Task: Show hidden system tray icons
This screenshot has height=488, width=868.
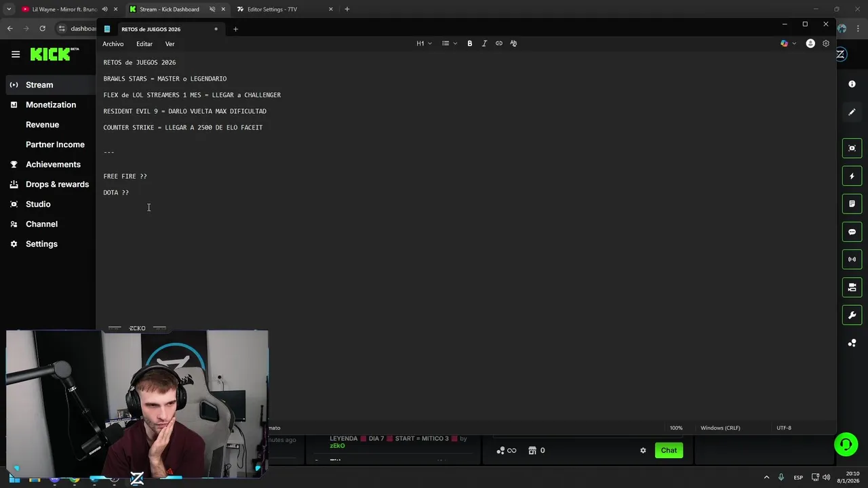Action: pos(767,477)
